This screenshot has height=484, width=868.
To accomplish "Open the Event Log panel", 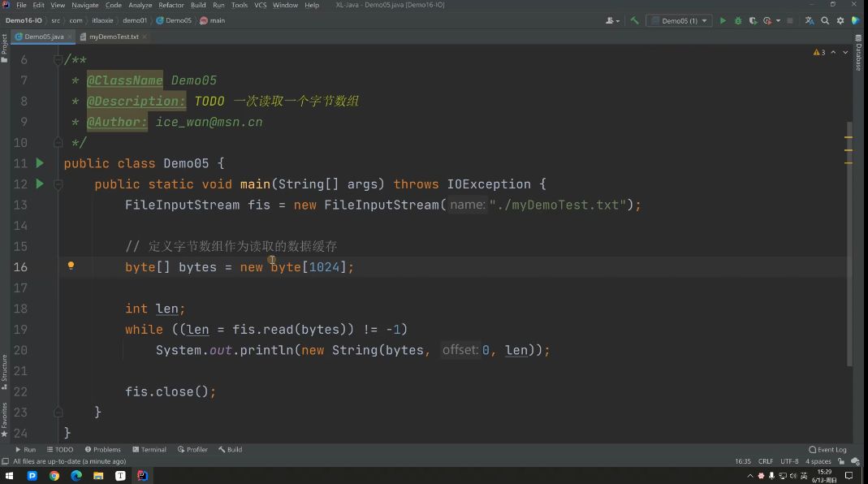I will coord(827,450).
